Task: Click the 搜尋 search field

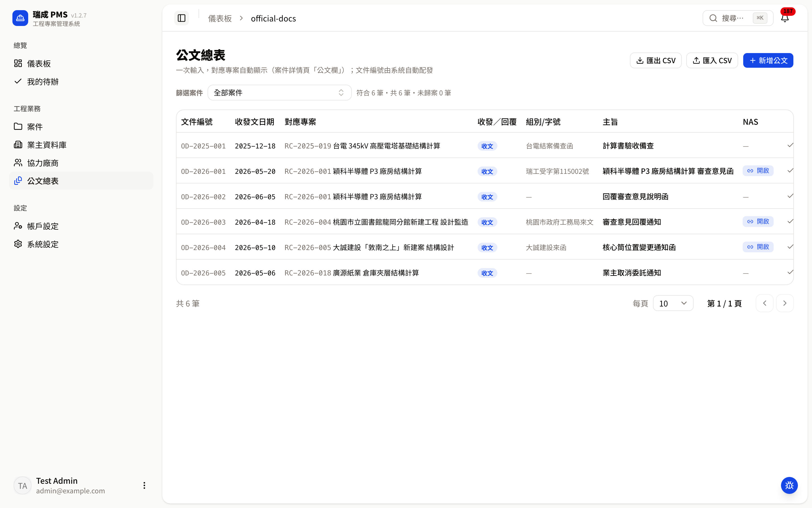Action: [738, 18]
